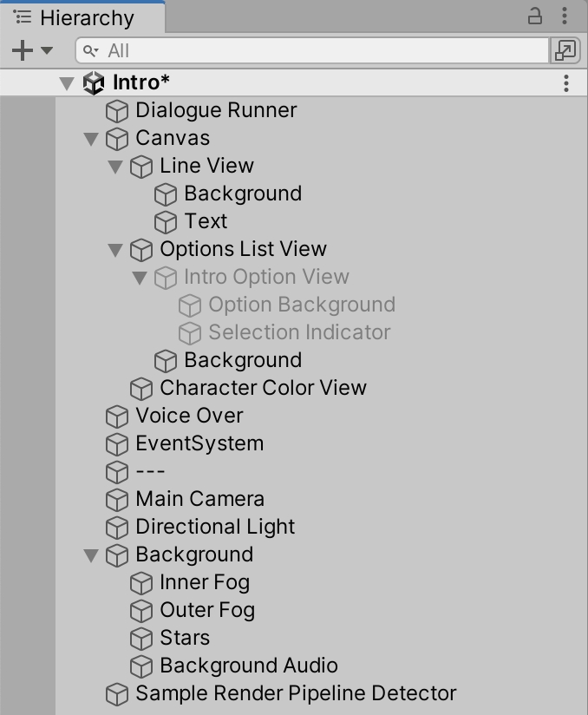Image resolution: width=588 pixels, height=715 pixels.
Task: Click the cube icon next to Dialogue Runner
Action: tap(116, 111)
